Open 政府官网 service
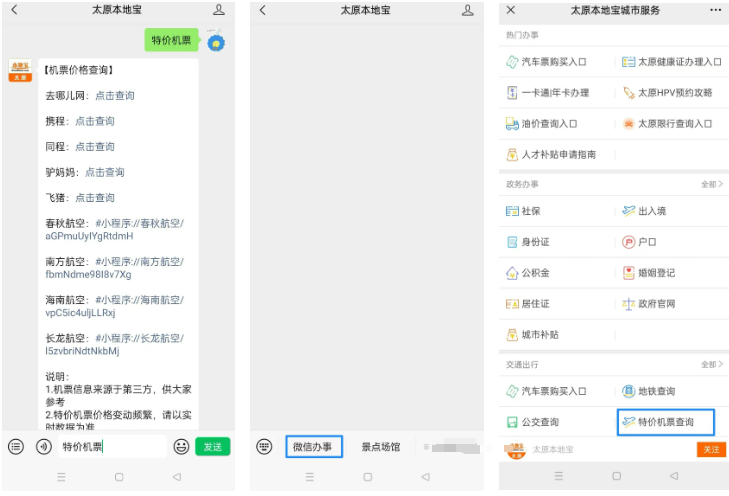Viewport: 729px width, 496px height. point(649,304)
